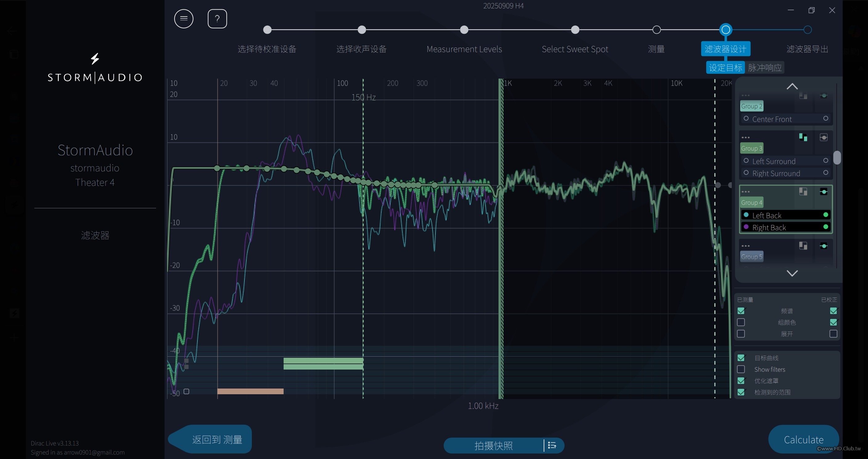The image size is (868, 459).
Task: Click the Calculate button
Action: pos(803,440)
